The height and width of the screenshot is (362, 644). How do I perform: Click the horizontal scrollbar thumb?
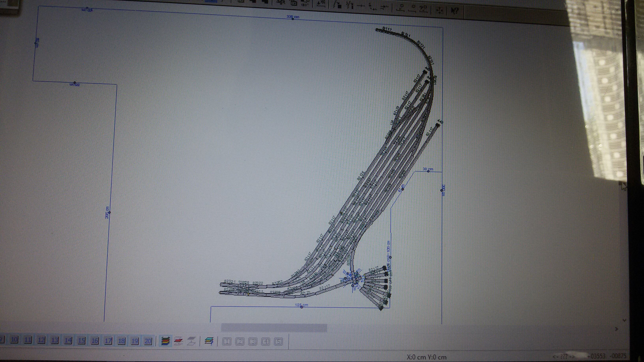(x=274, y=327)
